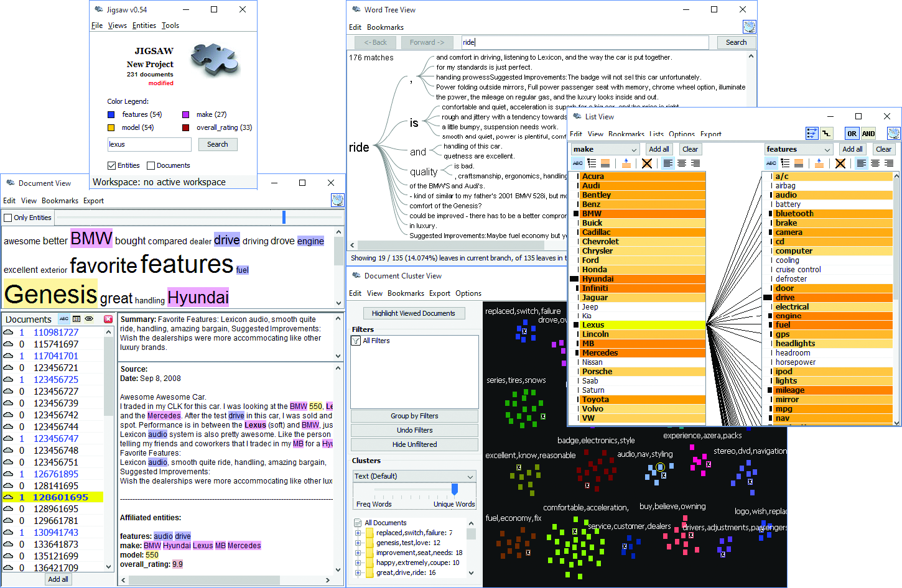
Task: Move selected make items to top
Action: pyautogui.click(x=626, y=163)
